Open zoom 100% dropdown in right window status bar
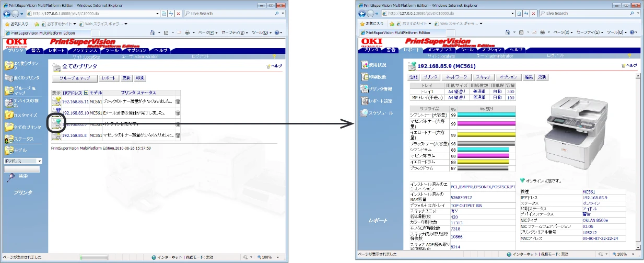This screenshot has width=644, height=263. (634, 255)
